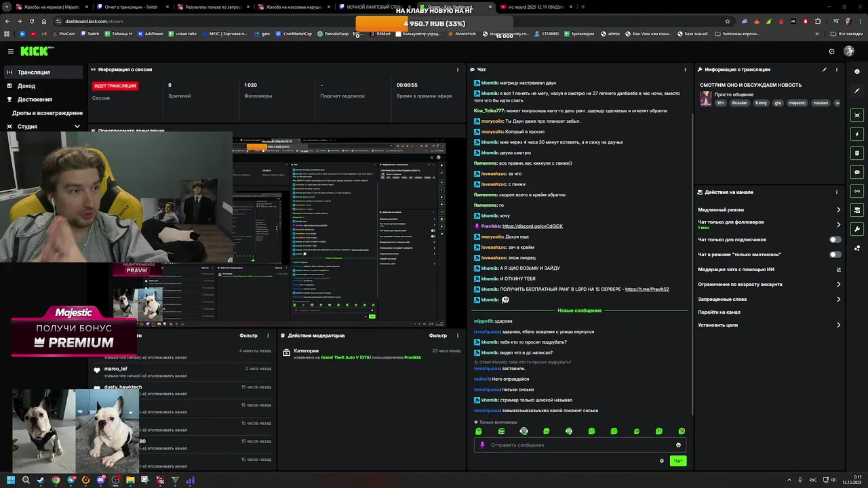Click the dots cluster icon in right sidebar

(857, 248)
